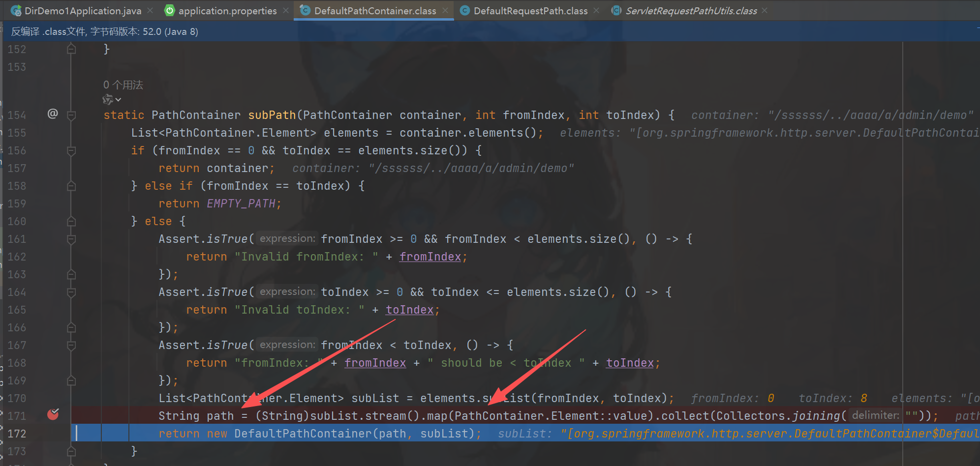Image resolution: width=980 pixels, height=466 pixels.
Task: Close the DefaultPathContainer.class tab
Action: click(x=445, y=10)
